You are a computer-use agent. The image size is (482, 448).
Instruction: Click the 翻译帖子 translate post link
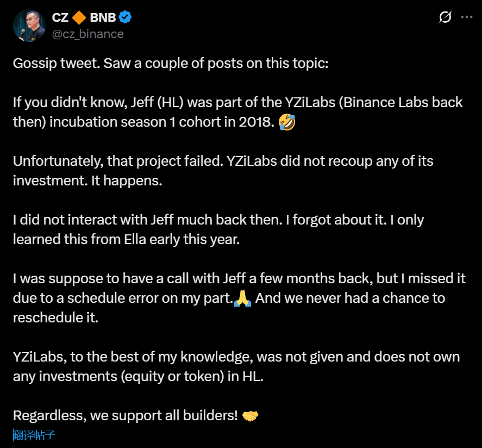34,435
